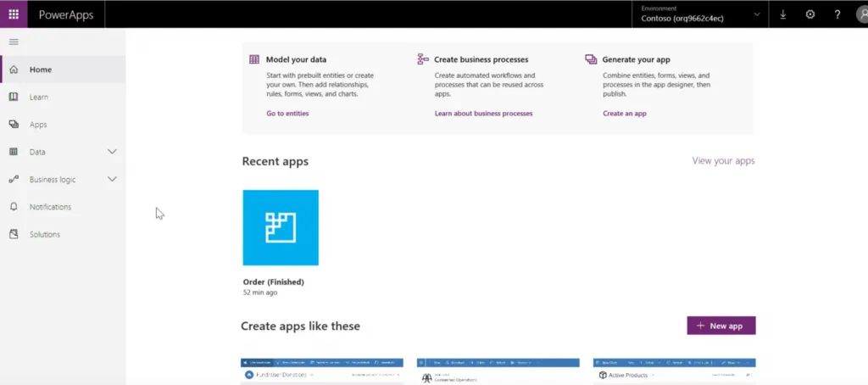
Task: Click the Solutions icon in sidebar
Action: [14, 234]
